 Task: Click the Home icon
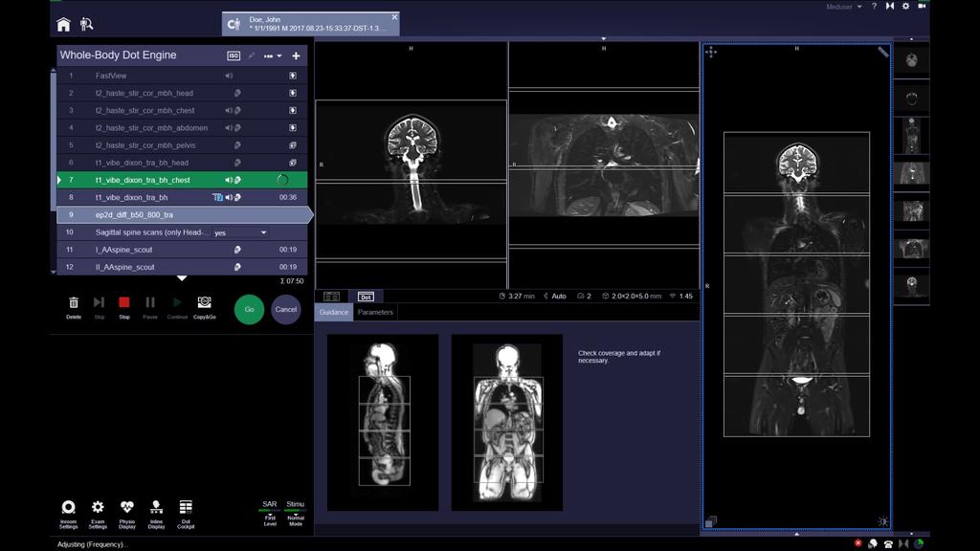pyautogui.click(x=63, y=23)
